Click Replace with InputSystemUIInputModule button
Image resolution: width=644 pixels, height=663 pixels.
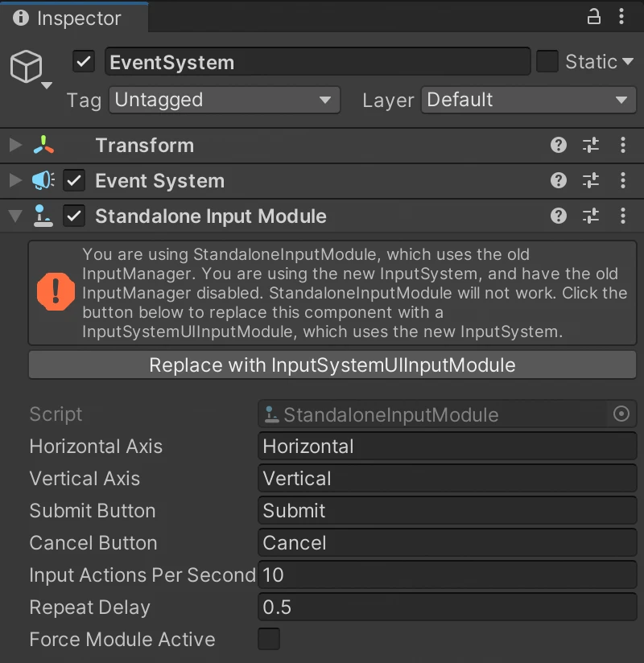pos(332,365)
